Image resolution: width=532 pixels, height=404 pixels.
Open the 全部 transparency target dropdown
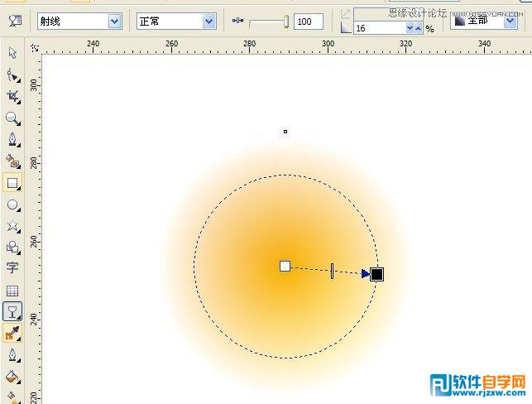510,22
